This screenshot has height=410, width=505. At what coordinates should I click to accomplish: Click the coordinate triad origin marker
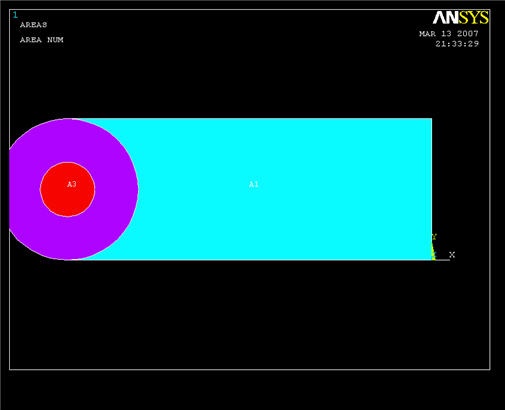click(433, 258)
